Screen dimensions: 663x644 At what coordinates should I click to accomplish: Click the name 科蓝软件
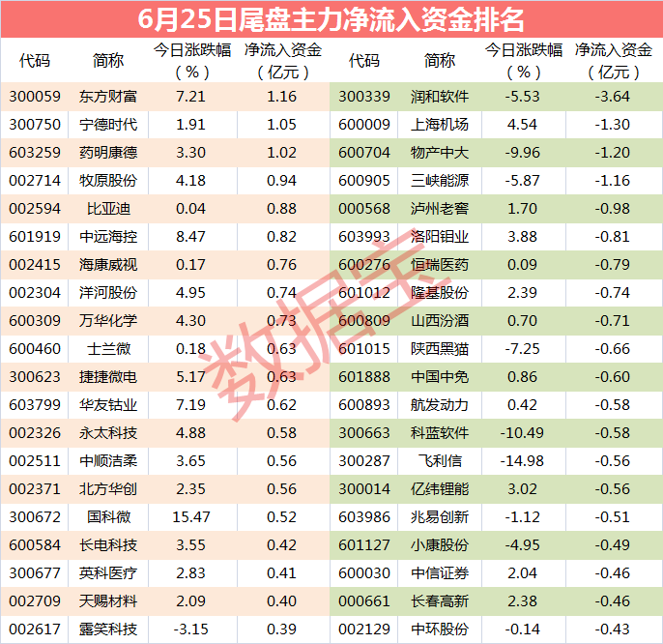pos(440,433)
